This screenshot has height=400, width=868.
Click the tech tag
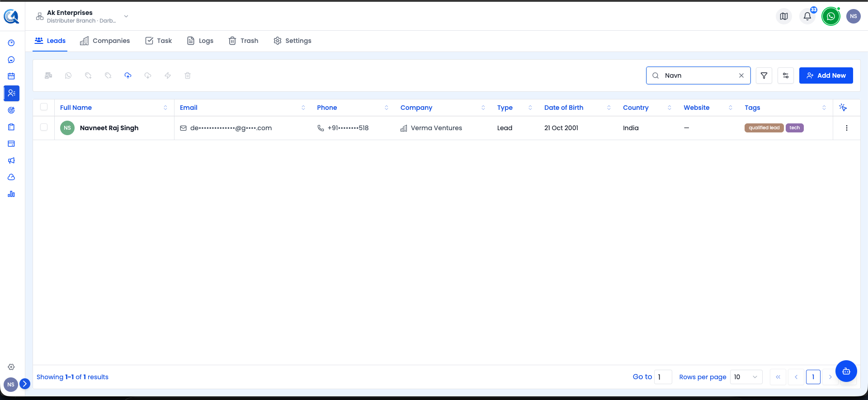[795, 128]
